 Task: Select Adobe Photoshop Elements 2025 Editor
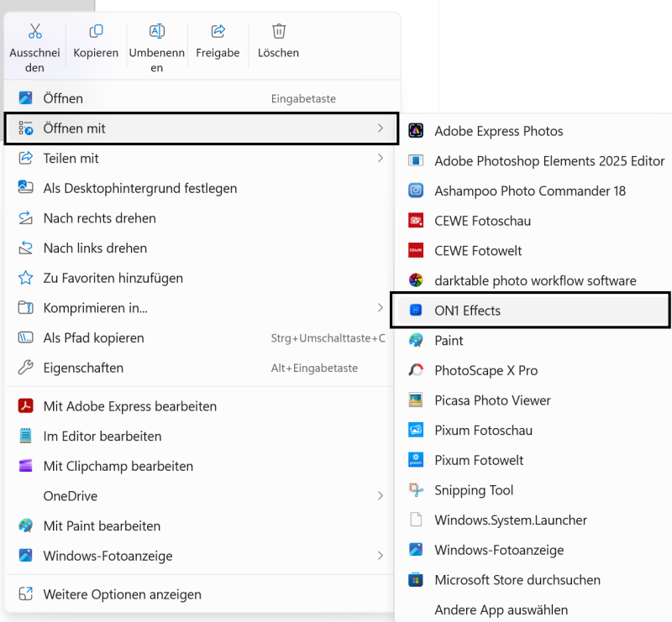click(549, 161)
